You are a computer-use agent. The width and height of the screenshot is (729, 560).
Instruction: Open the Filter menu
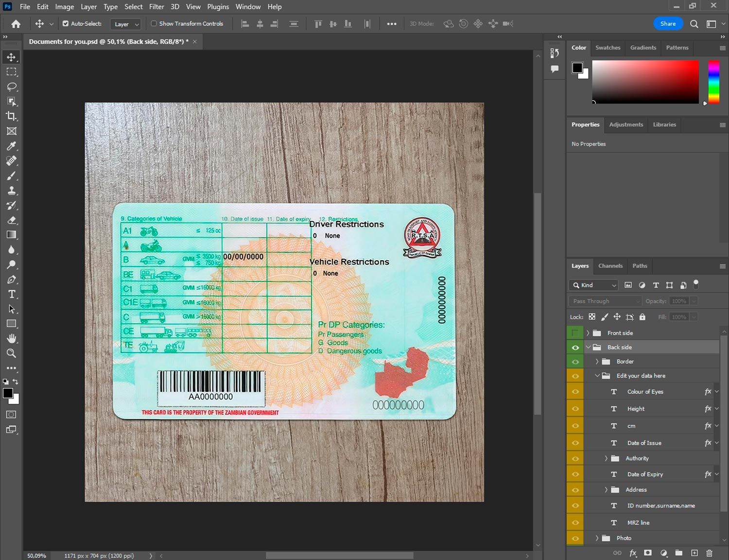(x=156, y=7)
